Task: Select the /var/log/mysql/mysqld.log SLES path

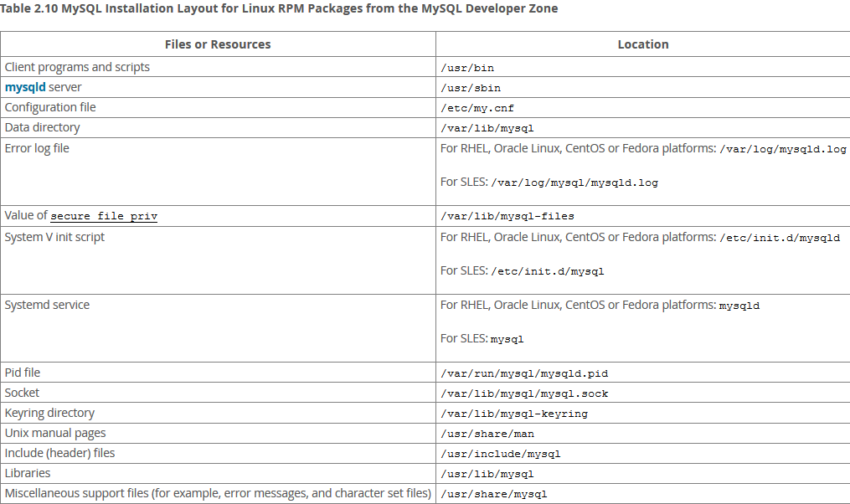Action: [574, 183]
